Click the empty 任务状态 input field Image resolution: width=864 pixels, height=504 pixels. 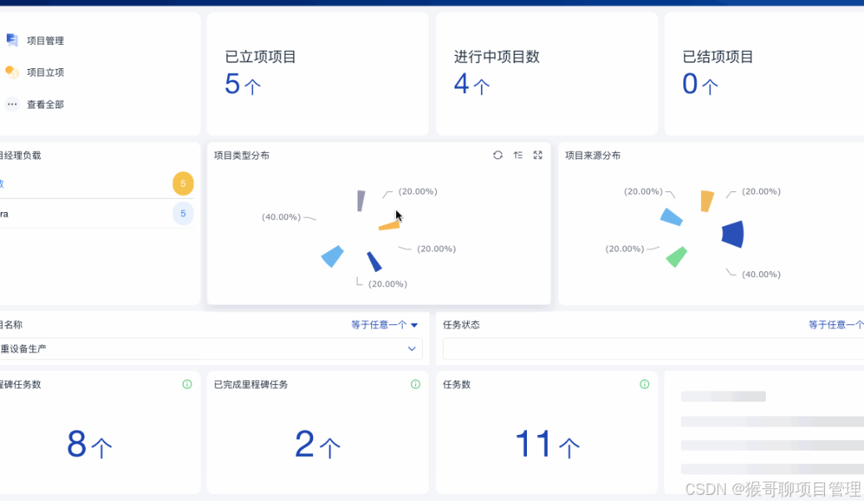[653, 348]
